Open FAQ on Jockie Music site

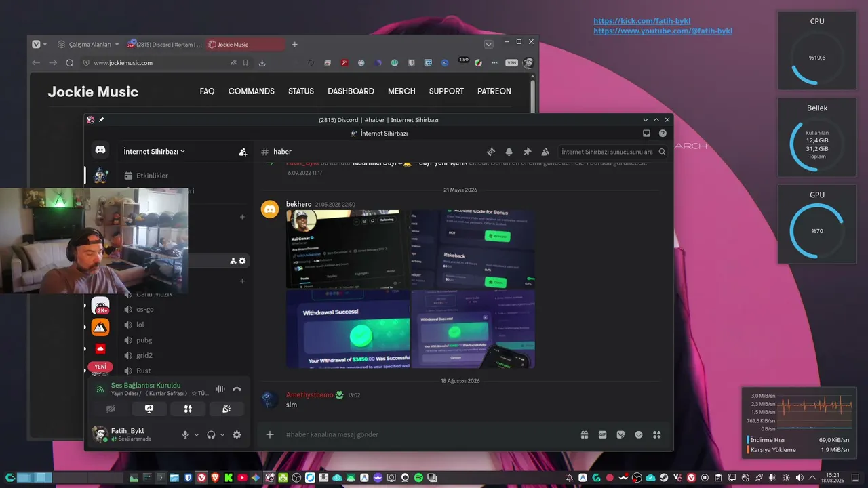pyautogui.click(x=207, y=91)
